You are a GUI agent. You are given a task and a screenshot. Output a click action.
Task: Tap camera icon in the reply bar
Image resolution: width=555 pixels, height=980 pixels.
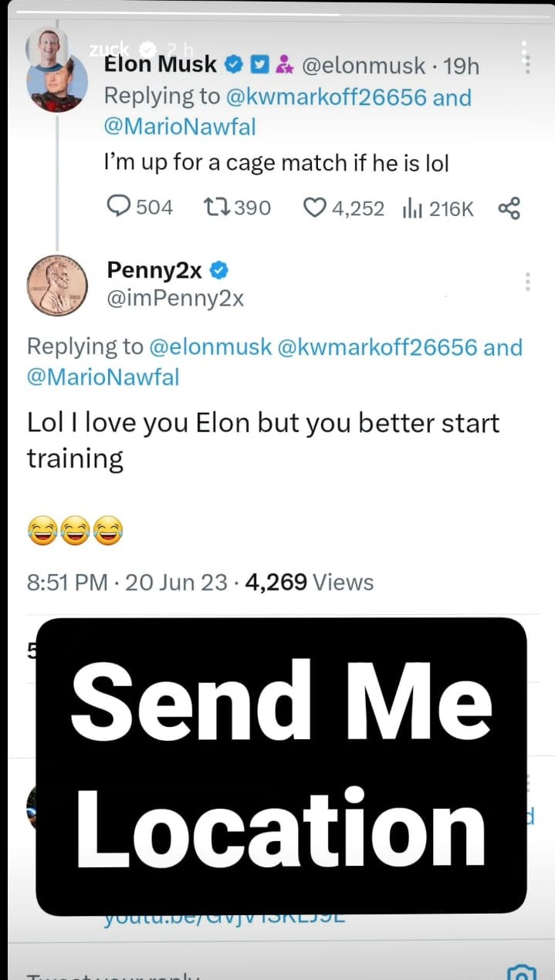point(520,972)
